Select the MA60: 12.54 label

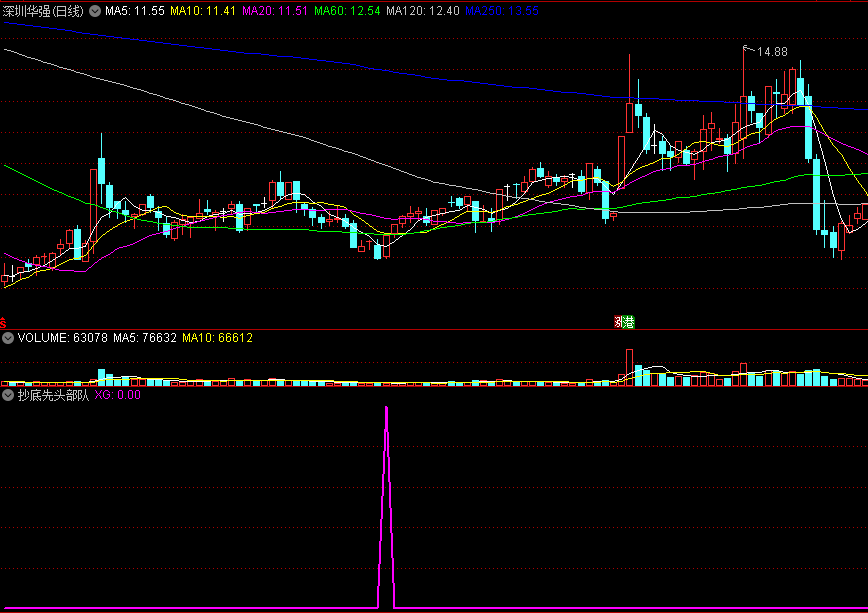[347, 11]
